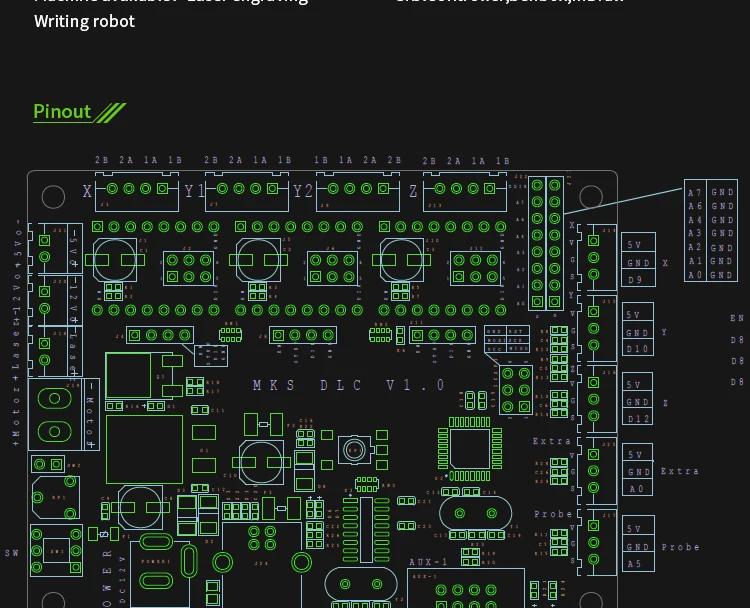Viewport: 750px width, 608px height.
Task: Click the standalone "SW" label outside board
Action: 12,553
